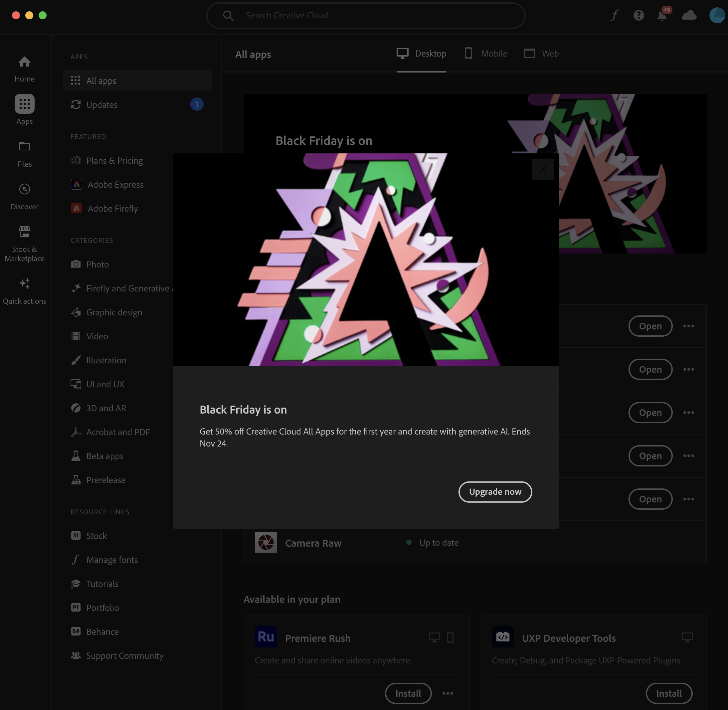Switch to the Mobile tab

(494, 53)
